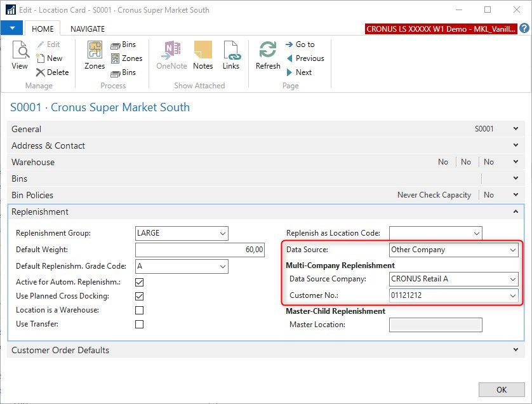The image size is (532, 404).
Task: Switch to the NAVIGATE tab
Action: [88, 29]
